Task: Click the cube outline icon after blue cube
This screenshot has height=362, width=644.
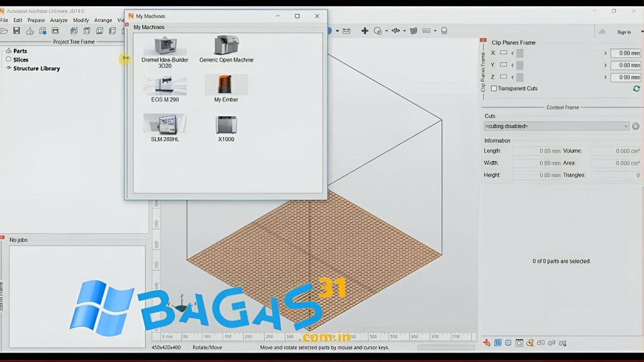Action: pos(87,31)
